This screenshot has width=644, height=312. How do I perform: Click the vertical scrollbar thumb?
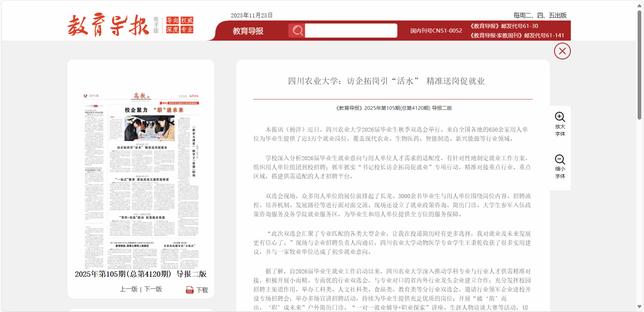click(x=639, y=64)
